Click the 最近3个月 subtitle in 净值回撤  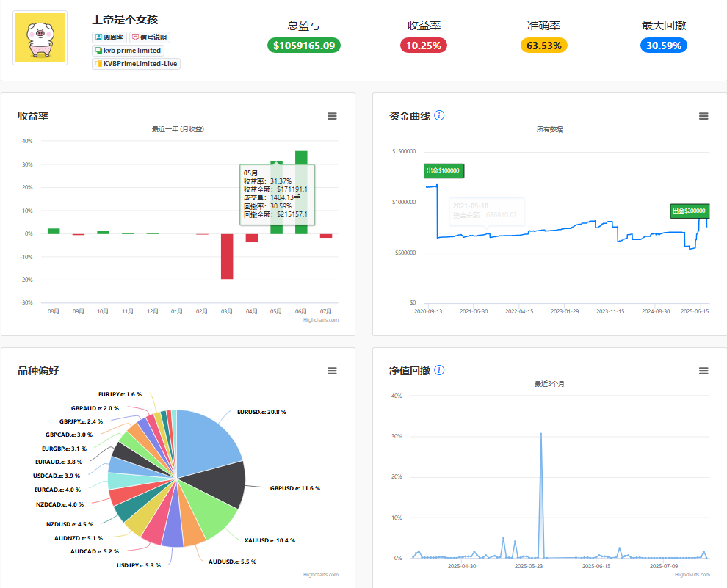click(549, 384)
